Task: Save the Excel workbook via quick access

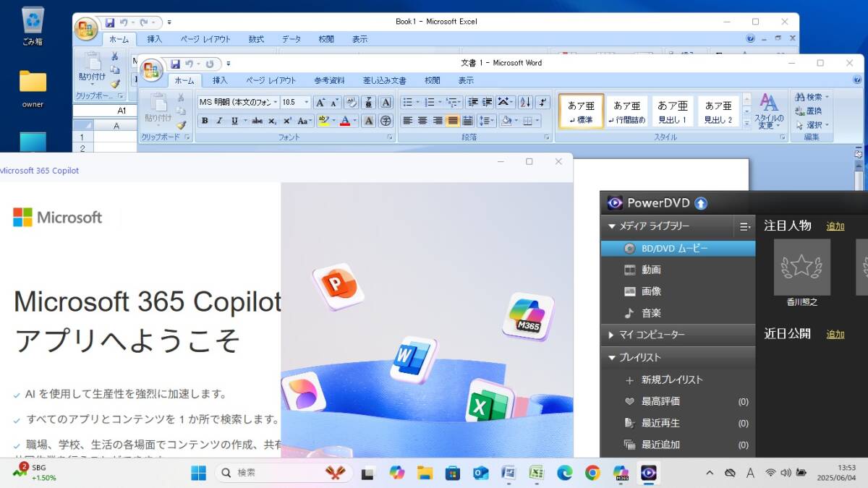Action: (x=109, y=23)
